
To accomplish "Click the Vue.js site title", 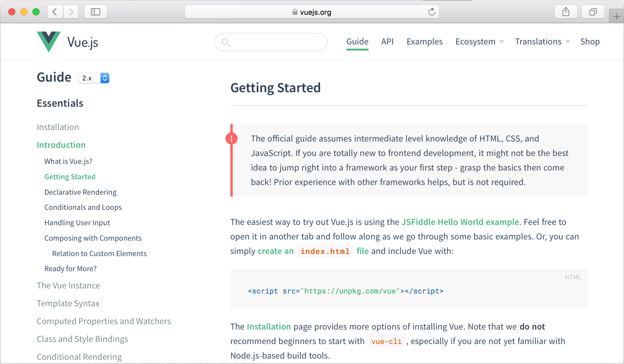I will coord(83,42).
